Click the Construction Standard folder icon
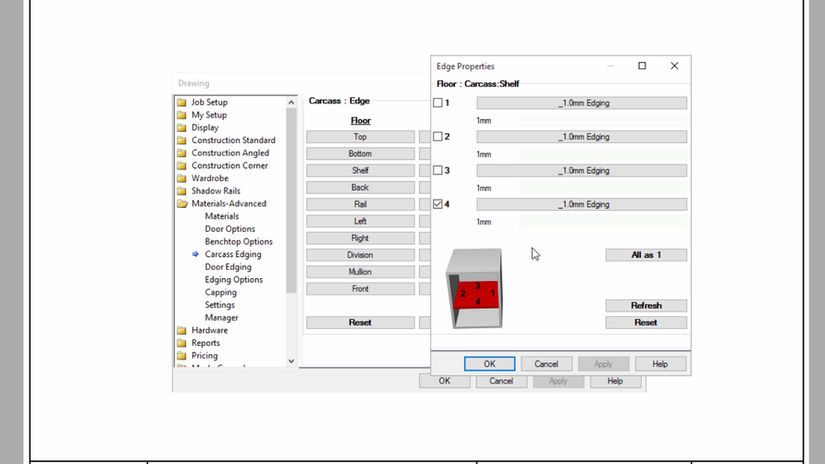 point(182,140)
